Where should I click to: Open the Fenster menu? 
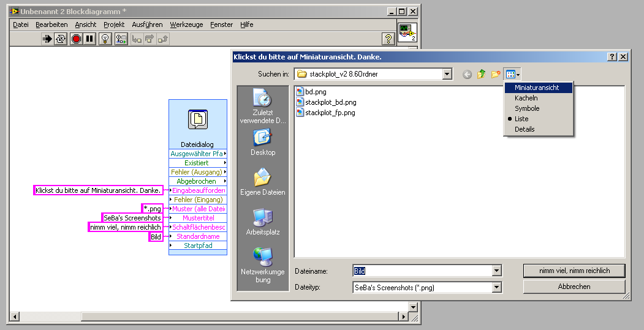click(221, 24)
